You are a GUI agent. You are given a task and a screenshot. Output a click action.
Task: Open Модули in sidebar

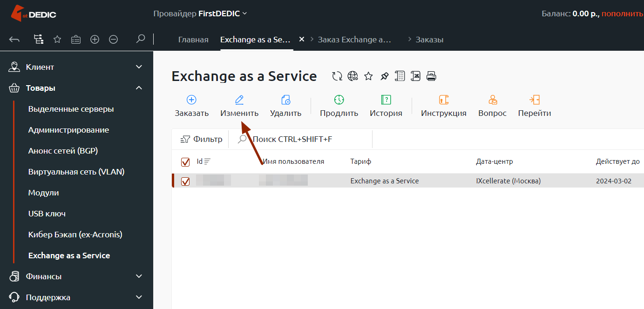(43, 193)
